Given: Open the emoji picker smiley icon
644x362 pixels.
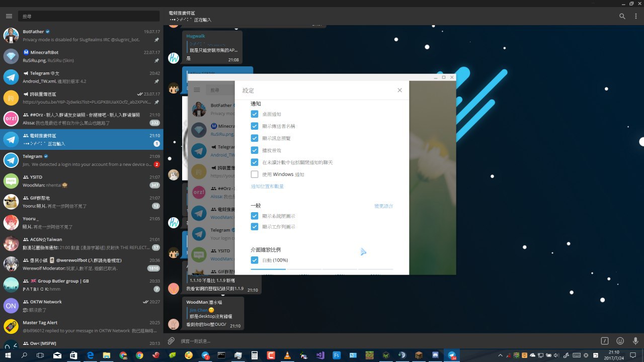Looking at the screenshot, I should 620,341.
